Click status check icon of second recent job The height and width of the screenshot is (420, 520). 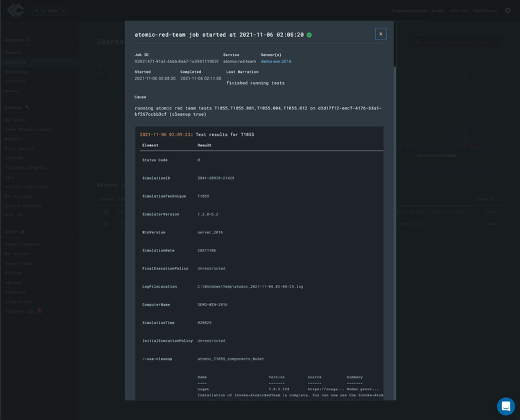pos(106,224)
